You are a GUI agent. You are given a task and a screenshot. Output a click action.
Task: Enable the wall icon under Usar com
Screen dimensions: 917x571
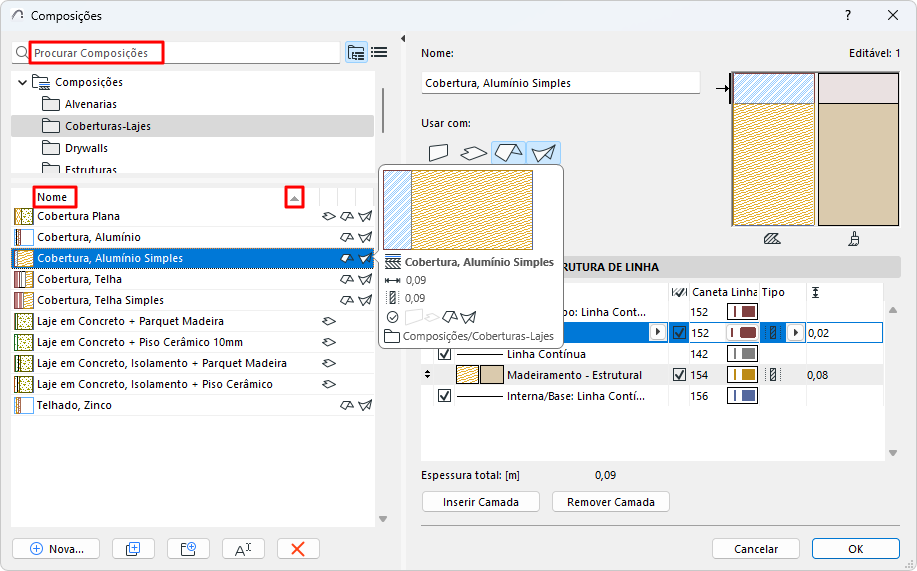click(438, 152)
